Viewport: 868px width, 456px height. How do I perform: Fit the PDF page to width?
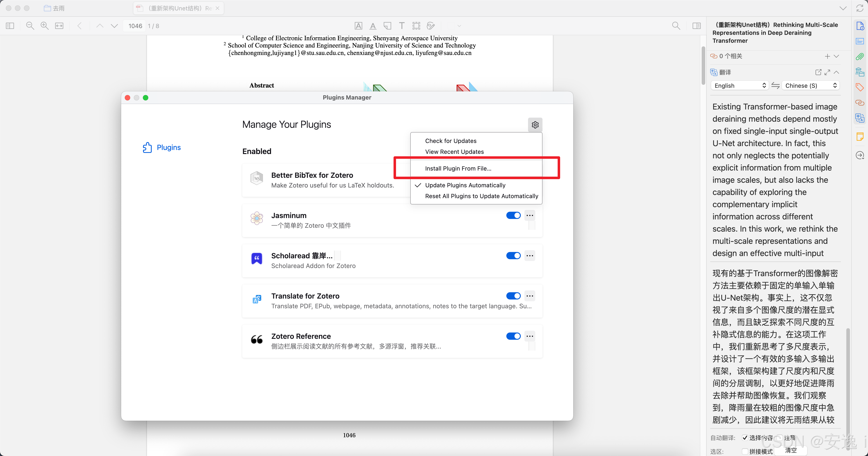click(59, 26)
